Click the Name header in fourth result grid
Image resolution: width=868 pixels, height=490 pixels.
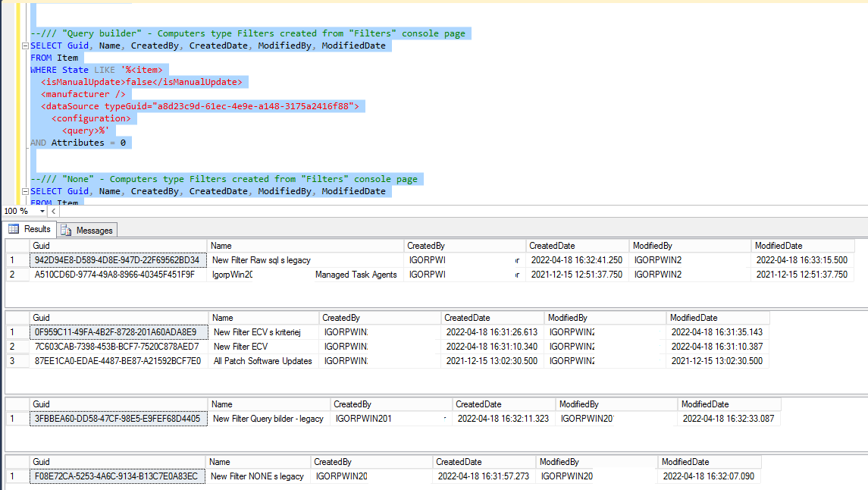click(x=258, y=462)
